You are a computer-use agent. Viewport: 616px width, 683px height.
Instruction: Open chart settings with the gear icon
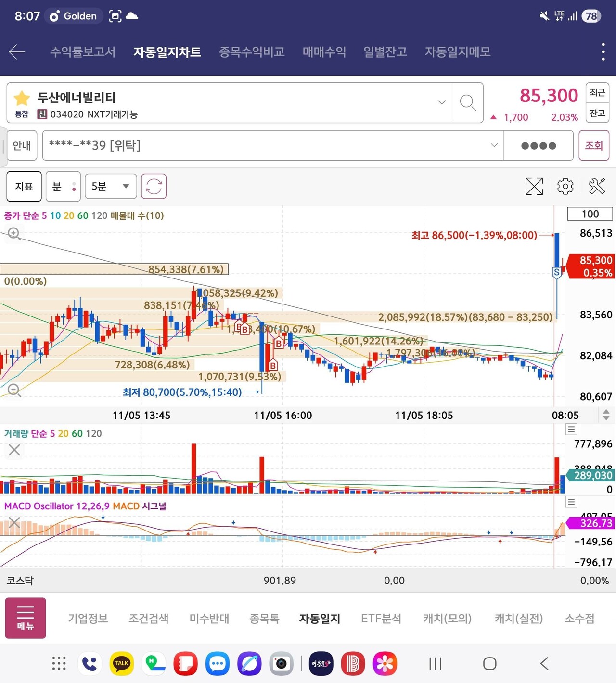tap(565, 186)
